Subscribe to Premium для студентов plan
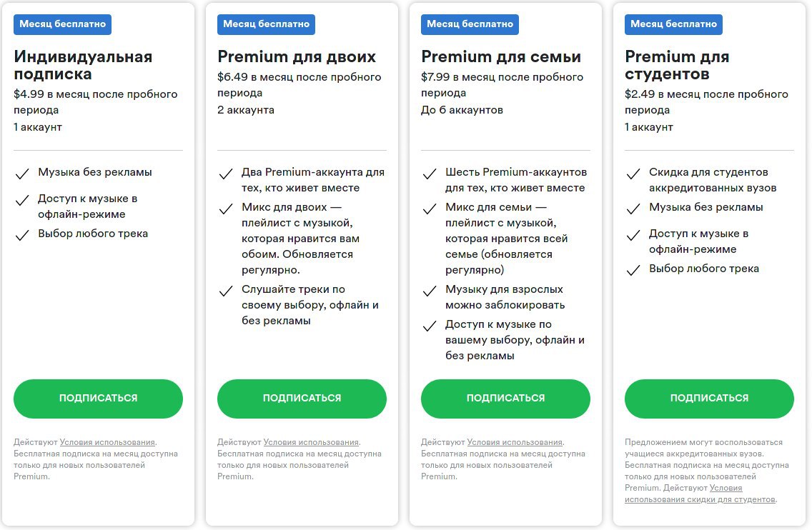The image size is (812, 530). (x=709, y=399)
